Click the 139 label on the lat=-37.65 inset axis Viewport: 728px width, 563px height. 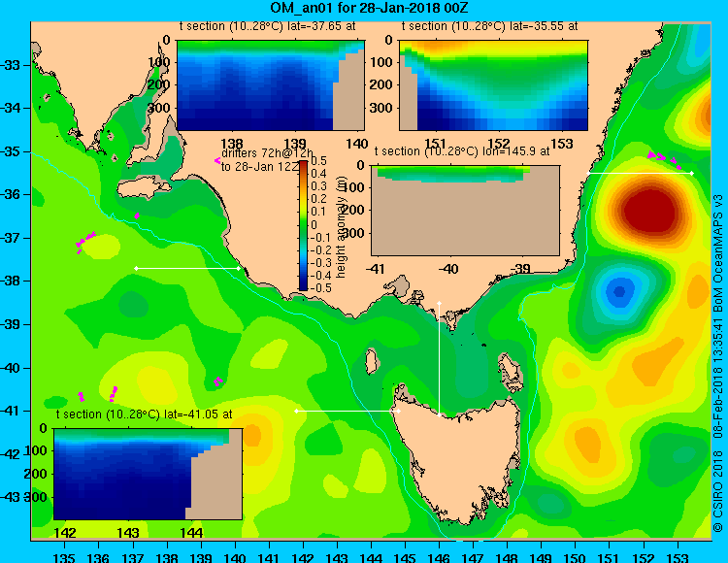[x=295, y=144]
